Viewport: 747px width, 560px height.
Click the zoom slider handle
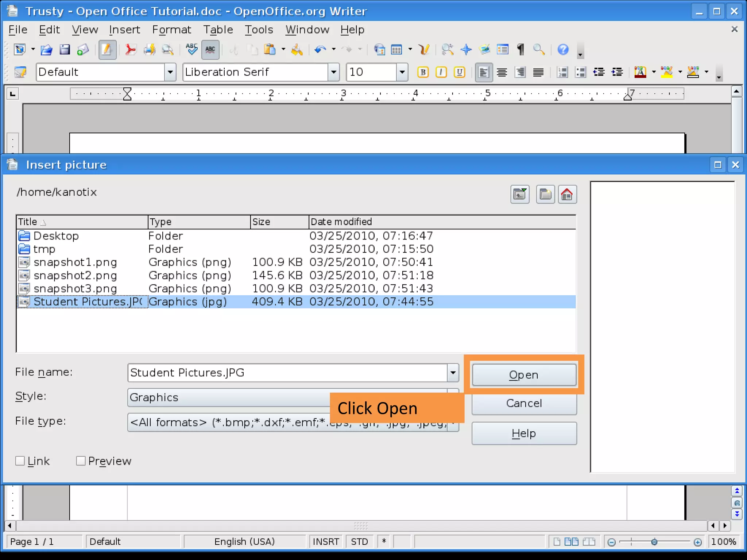(654, 542)
